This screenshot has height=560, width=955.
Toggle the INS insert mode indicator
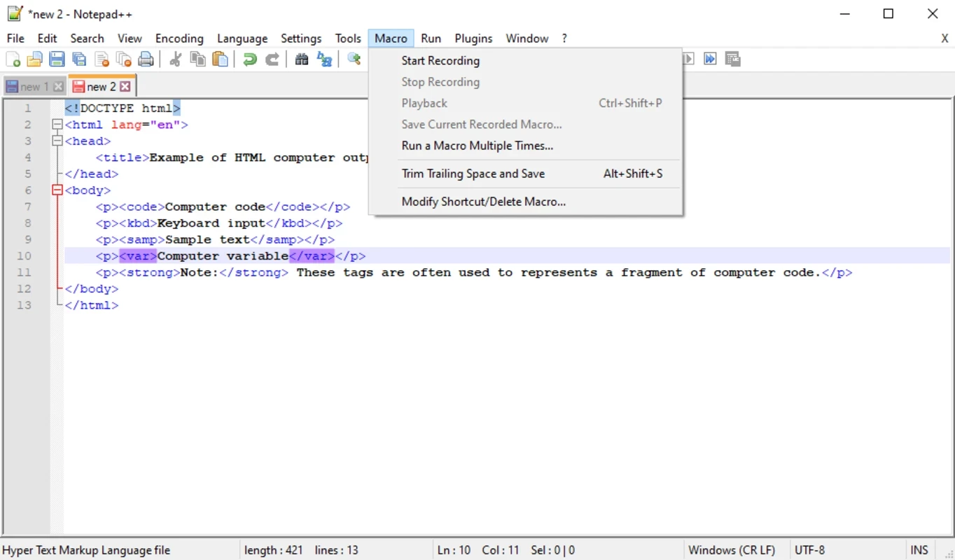pyautogui.click(x=919, y=550)
